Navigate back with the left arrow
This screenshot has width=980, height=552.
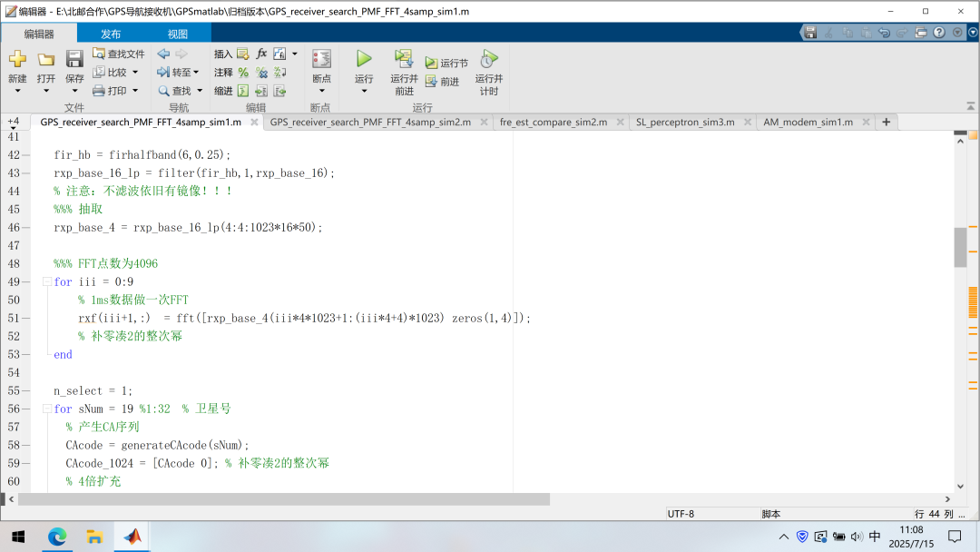click(163, 54)
